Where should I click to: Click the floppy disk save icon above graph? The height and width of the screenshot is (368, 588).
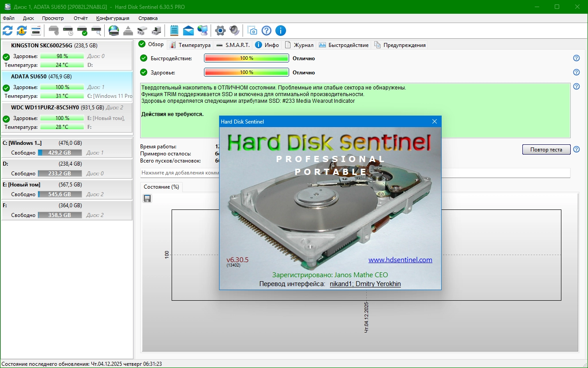[x=147, y=198]
